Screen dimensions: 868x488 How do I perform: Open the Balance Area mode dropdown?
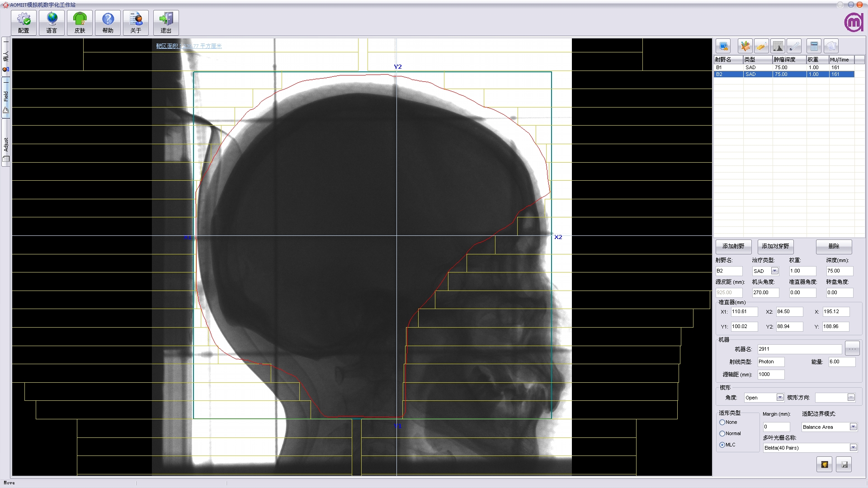tap(853, 427)
